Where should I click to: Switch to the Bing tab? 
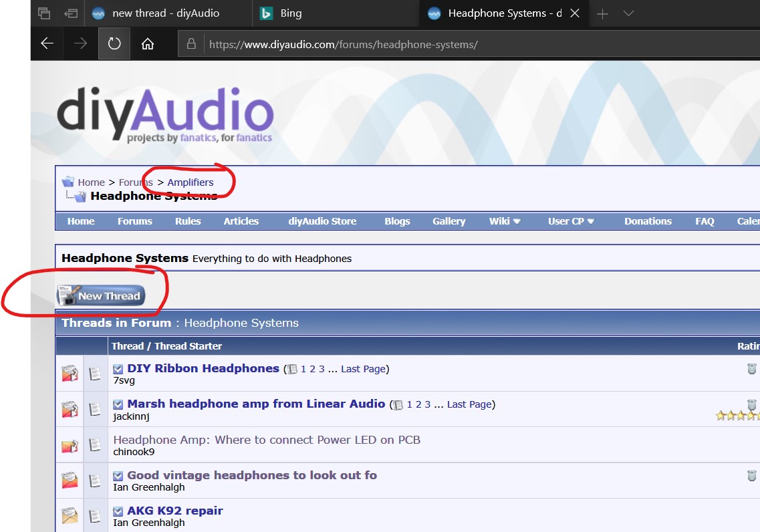pos(336,13)
